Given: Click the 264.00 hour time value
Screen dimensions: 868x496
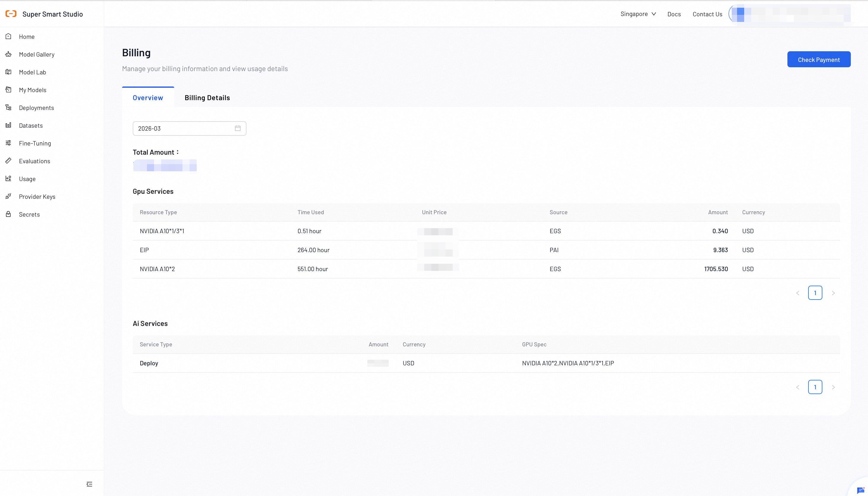Looking at the screenshot, I should tap(313, 250).
